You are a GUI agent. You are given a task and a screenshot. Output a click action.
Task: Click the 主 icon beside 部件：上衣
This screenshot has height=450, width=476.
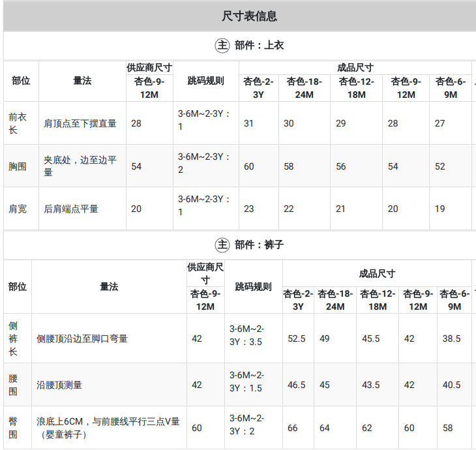[222, 46]
